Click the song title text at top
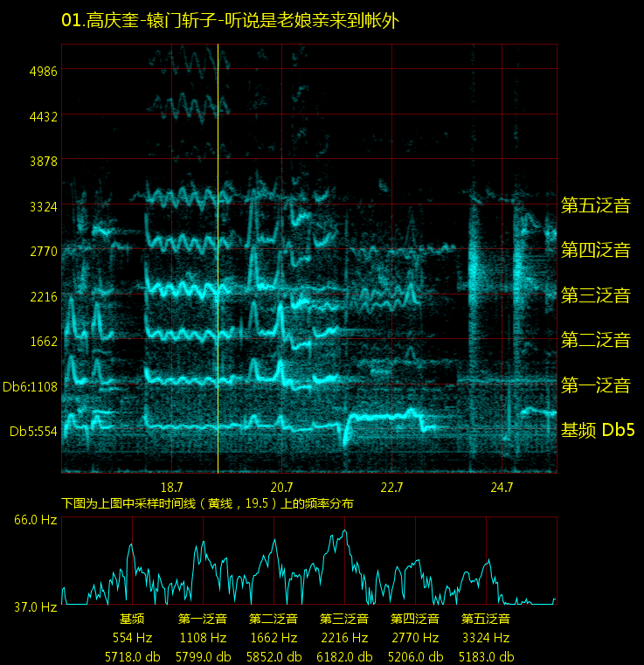This screenshot has width=644, height=665. pyautogui.click(x=230, y=20)
